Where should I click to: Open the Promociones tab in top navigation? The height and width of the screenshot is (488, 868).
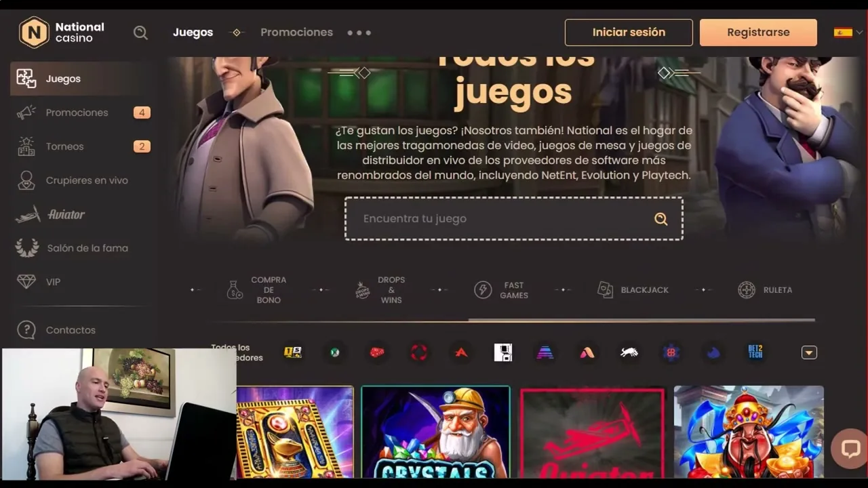coord(296,33)
